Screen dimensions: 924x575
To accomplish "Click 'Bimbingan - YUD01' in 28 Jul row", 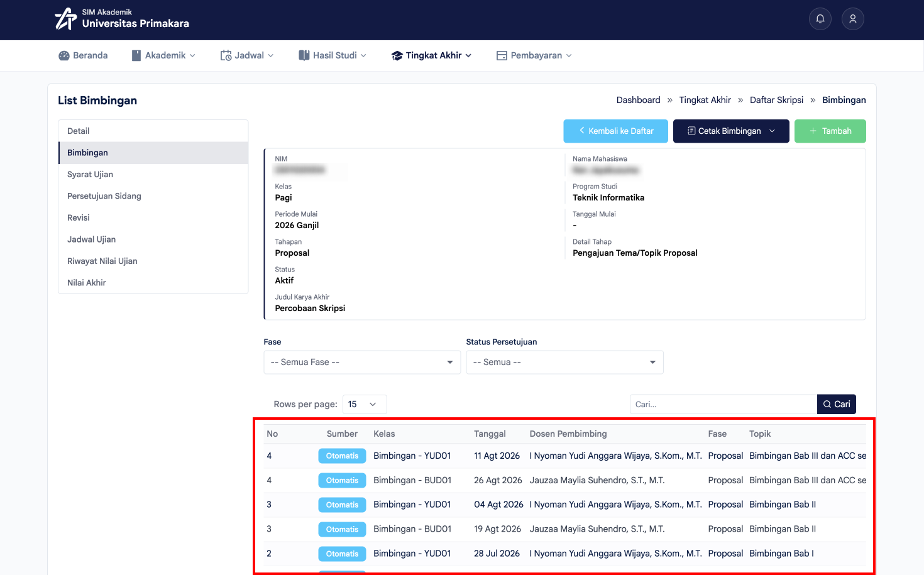I will pyautogui.click(x=412, y=554).
